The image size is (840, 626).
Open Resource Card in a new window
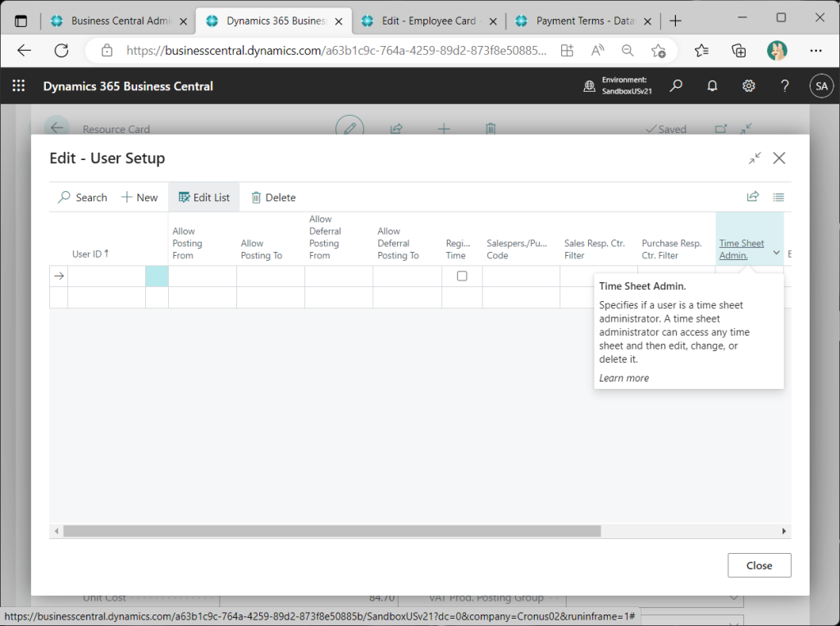pos(721,129)
